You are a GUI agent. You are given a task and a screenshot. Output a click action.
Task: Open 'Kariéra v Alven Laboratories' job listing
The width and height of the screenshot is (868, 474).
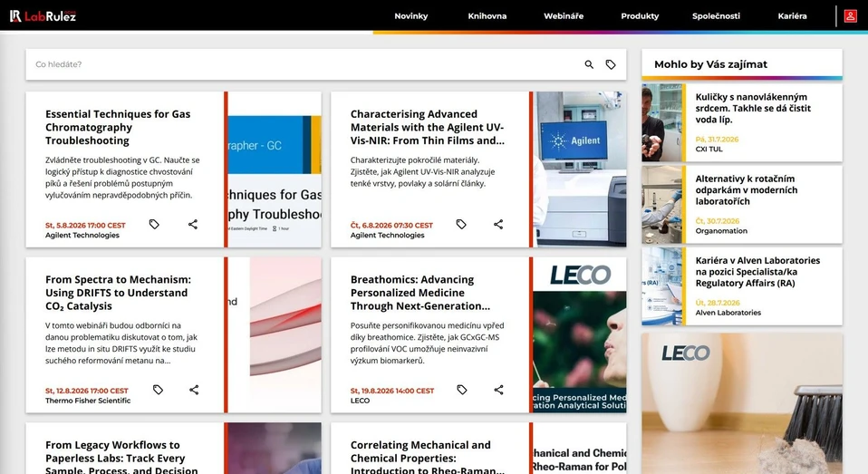pos(757,272)
